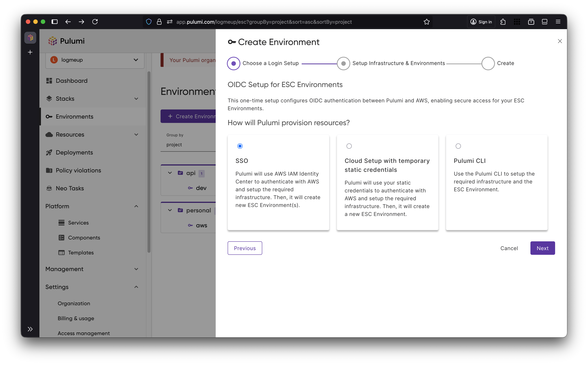Click the Next button
Viewport: 588px width, 365px height.
coord(542,248)
